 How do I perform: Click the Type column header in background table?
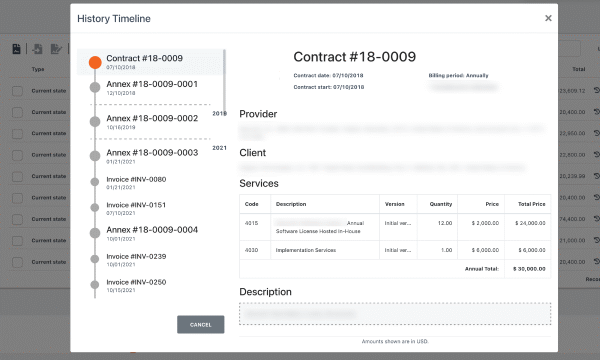(38, 69)
